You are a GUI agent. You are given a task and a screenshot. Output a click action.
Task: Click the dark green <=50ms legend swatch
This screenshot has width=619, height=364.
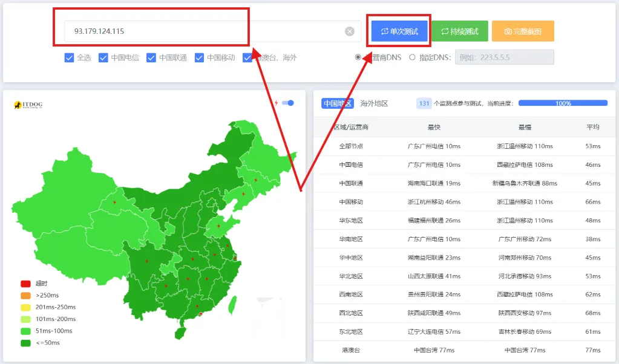25,343
